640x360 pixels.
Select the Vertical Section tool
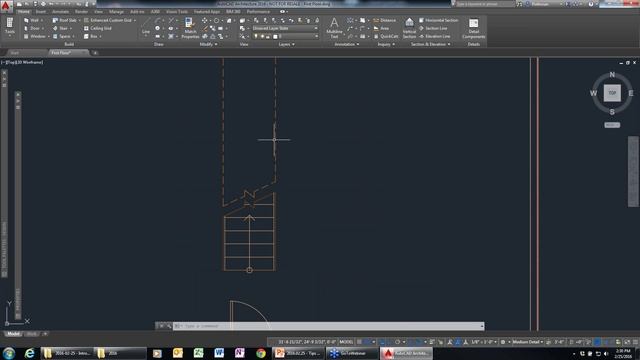coord(409,28)
